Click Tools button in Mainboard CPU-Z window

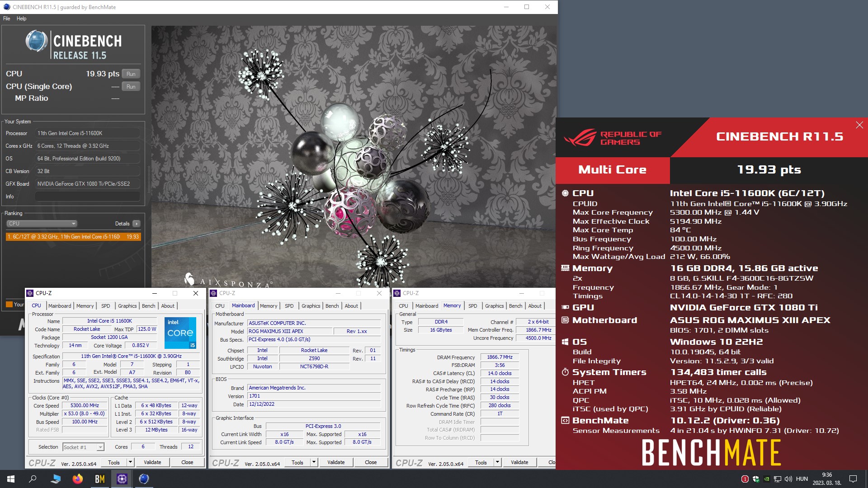tap(297, 462)
